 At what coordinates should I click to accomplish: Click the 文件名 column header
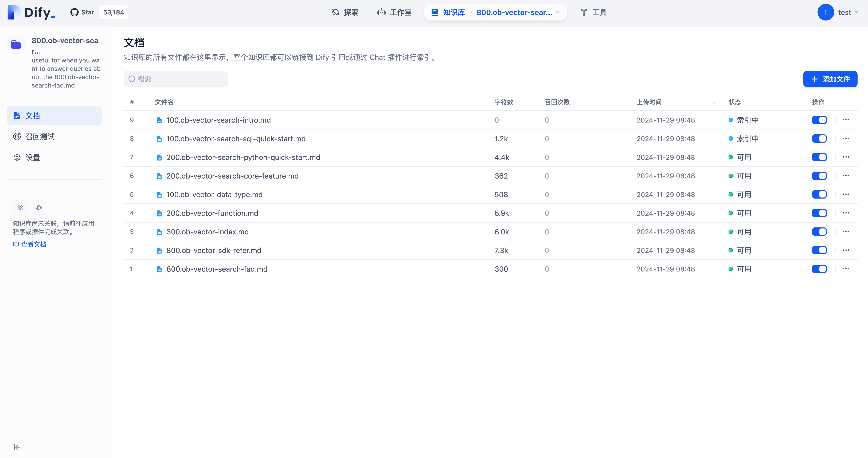tap(164, 102)
